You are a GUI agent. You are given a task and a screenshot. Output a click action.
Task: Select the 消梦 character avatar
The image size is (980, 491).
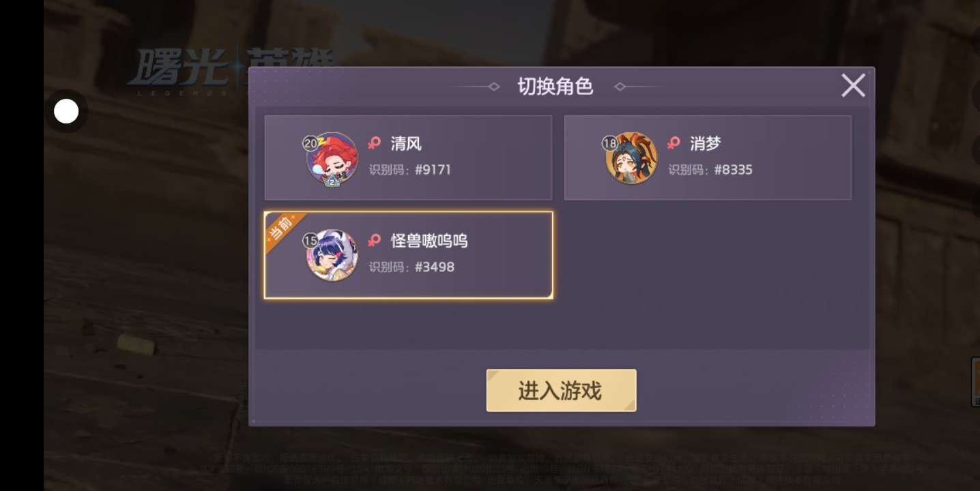click(631, 158)
